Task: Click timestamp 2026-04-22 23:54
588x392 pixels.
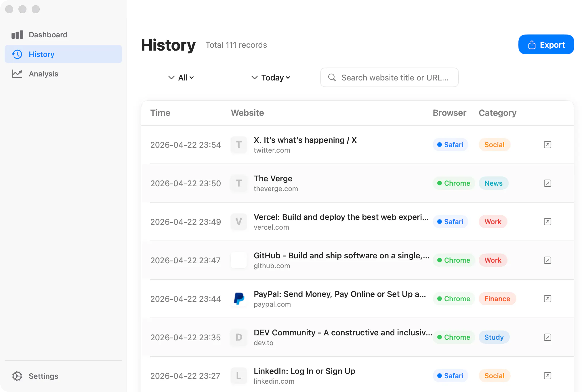Action: point(186,145)
